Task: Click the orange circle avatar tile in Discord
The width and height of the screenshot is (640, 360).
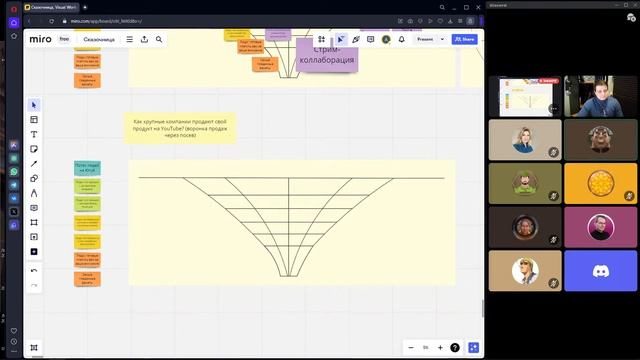Action: 600,183
